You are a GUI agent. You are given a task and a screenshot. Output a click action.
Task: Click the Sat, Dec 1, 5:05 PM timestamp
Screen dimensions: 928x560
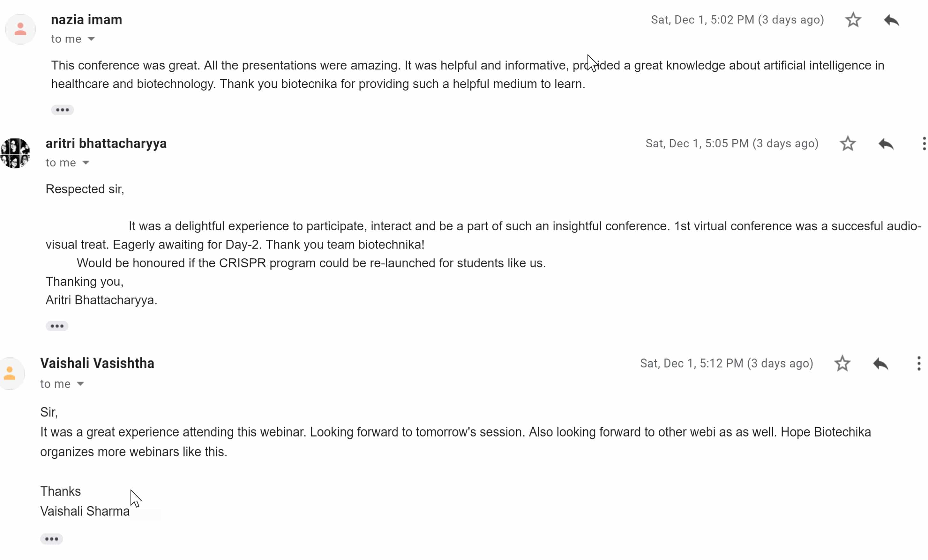point(732,144)
